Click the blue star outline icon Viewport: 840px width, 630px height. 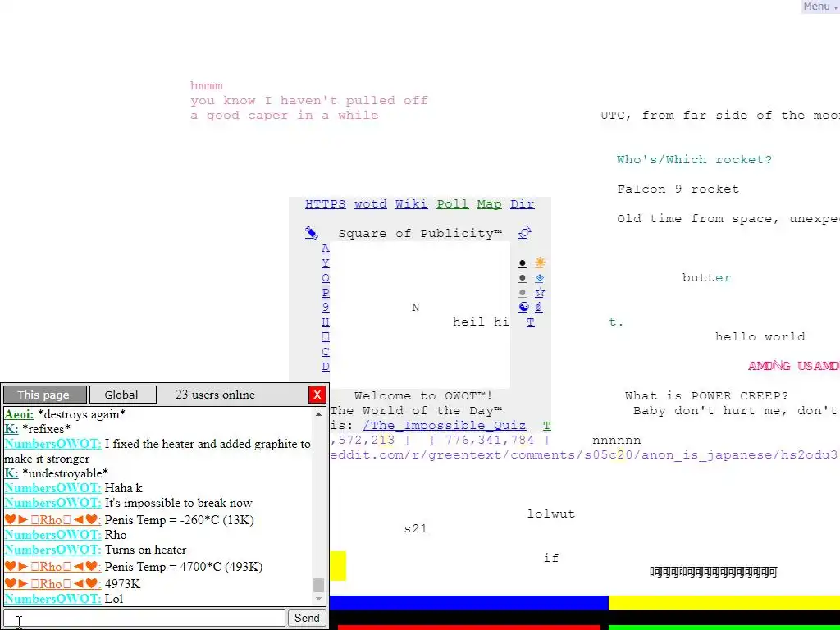point(540,293)
